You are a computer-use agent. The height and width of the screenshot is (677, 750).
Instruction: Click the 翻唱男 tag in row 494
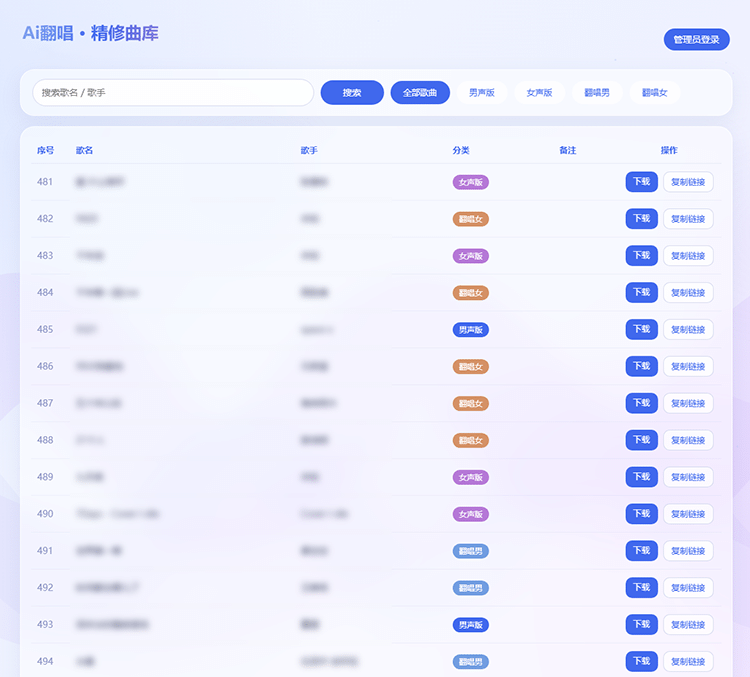pos(471,661)
